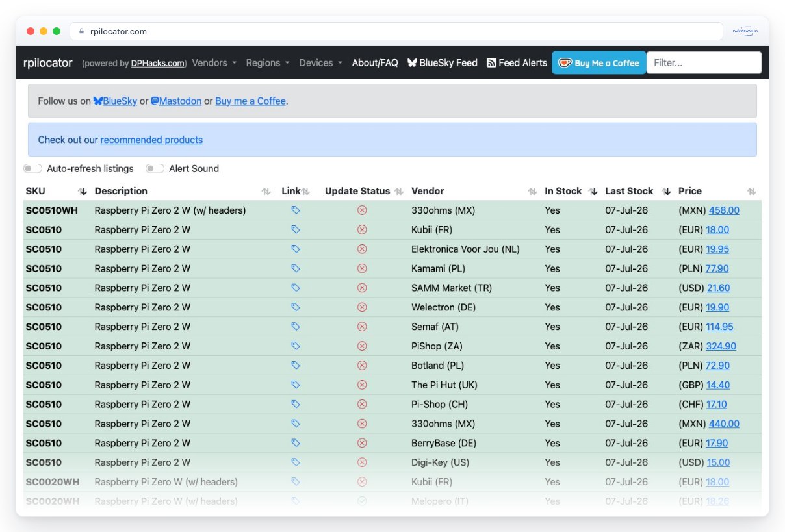Viewport: 785px width, 532px height.
Task: Click update status X icon for Welectron (DE)
Action: pos(362,307)
